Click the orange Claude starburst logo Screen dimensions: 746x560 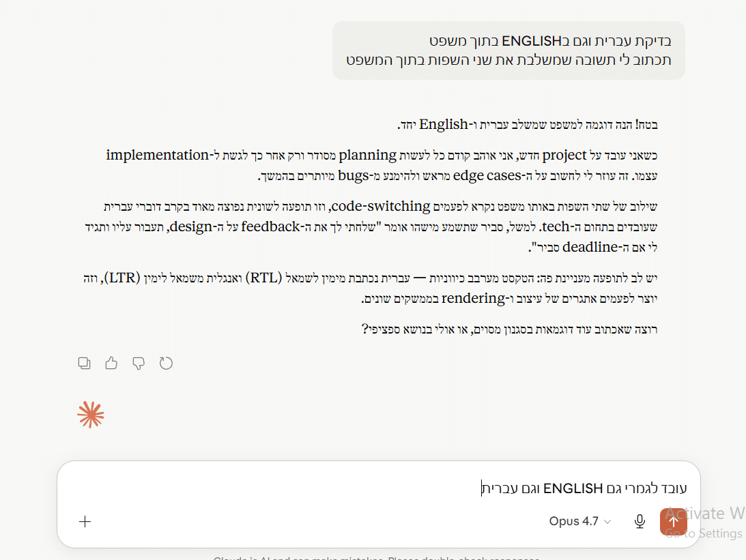[x=90, y=415]
